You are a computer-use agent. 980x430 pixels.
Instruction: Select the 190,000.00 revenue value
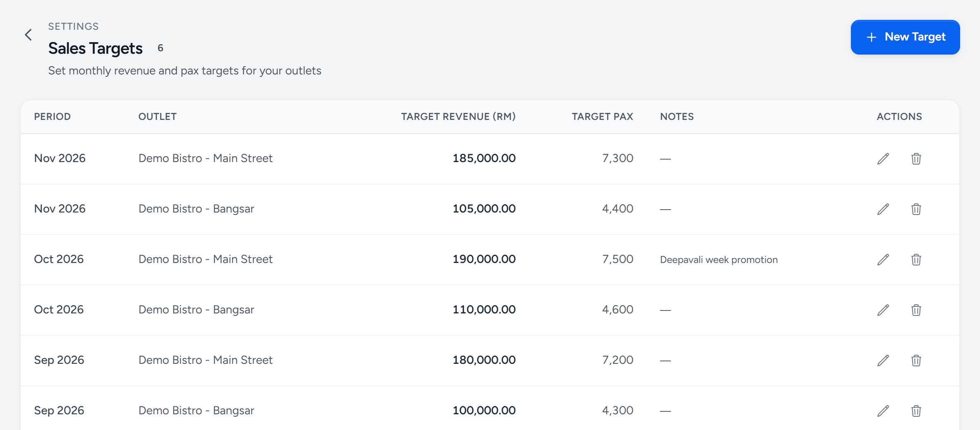click(484, 259)
